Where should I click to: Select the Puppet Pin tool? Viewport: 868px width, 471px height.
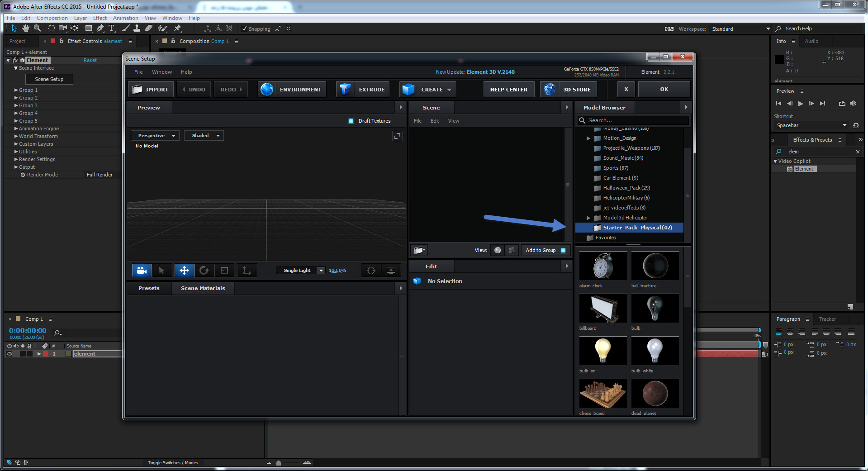(177, 29)
